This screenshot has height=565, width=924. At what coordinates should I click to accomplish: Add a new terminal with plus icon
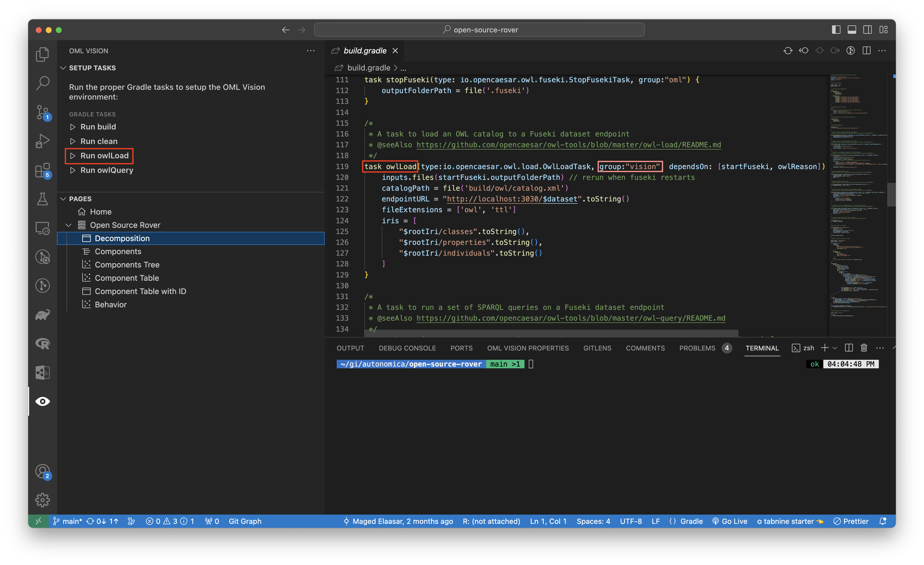pyautogui.click(x=825, y=348)
